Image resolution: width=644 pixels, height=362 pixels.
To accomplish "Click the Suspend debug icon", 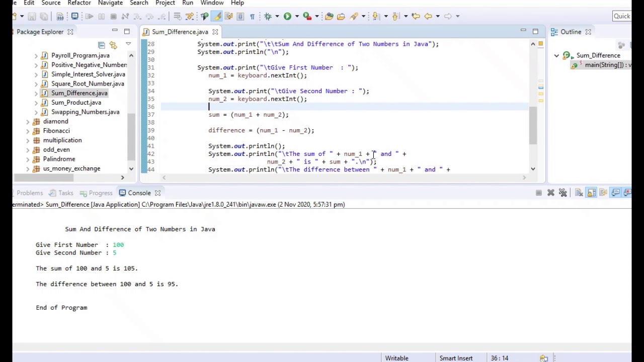I will [101, 17].
